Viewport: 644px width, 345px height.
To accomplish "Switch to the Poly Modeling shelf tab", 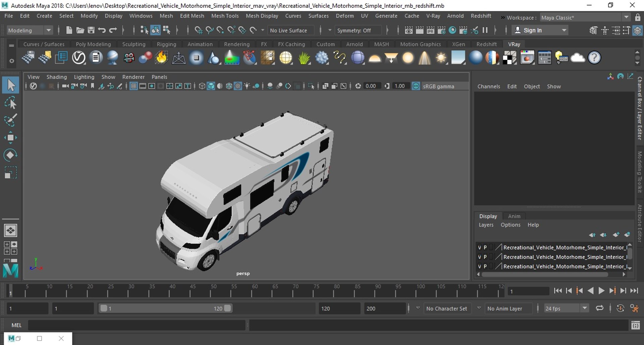I will point(93,44).
